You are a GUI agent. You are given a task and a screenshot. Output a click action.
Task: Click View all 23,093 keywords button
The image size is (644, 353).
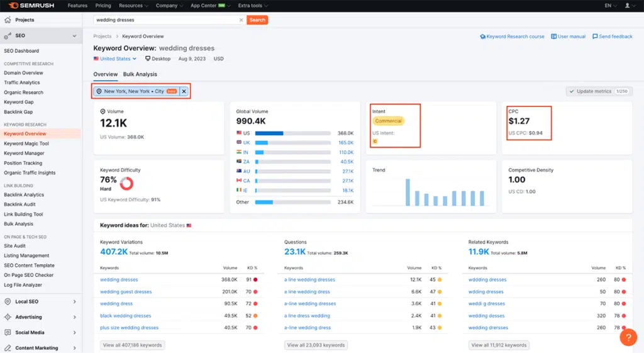(x=316, y=345)
